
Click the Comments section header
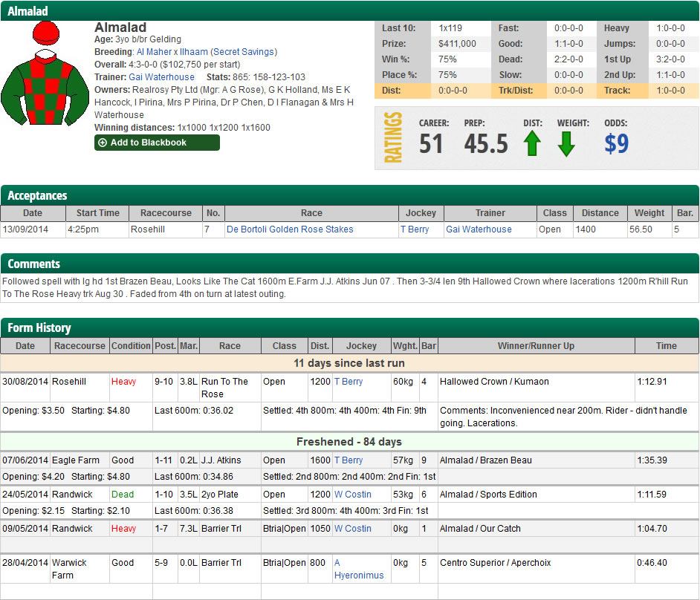coord(349,264)
